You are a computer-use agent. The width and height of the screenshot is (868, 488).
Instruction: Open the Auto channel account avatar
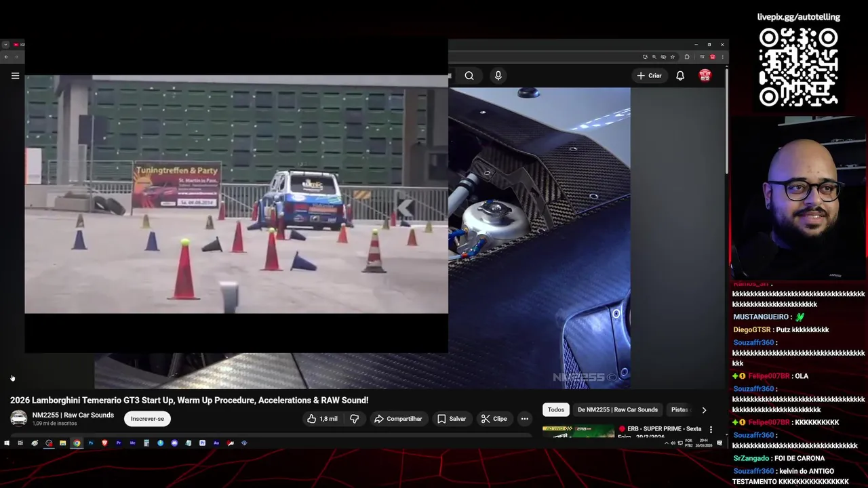(705, 76)
